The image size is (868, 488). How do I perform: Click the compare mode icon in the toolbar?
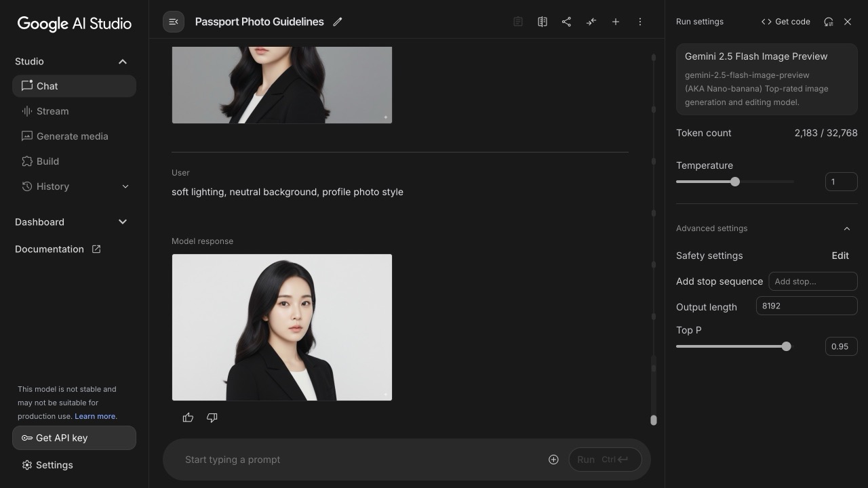(542, 22)
